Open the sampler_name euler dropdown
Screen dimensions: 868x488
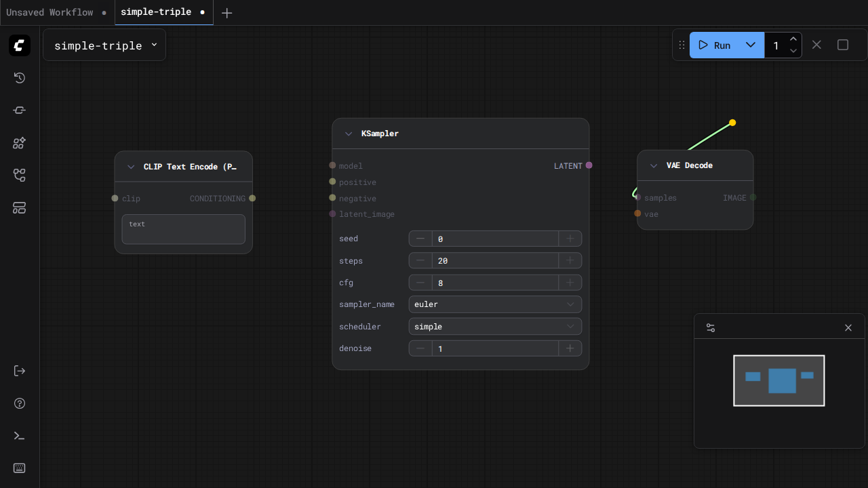click(x=495, y=304)
